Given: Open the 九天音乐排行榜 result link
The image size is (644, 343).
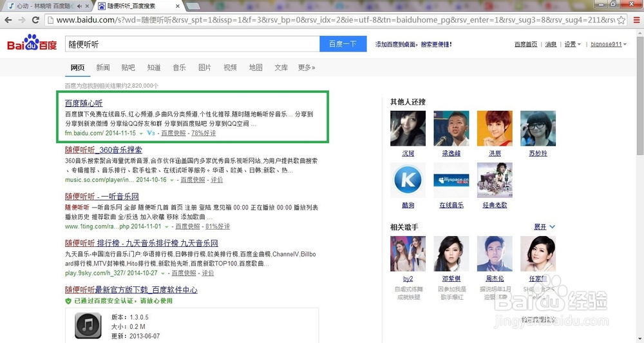Looking at the screenshot, I should click(x=141, y=244).
